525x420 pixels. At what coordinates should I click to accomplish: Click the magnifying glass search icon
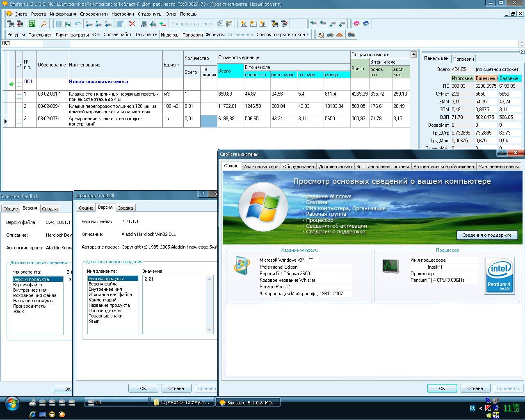pyautogui.click(x=43, y=24)
